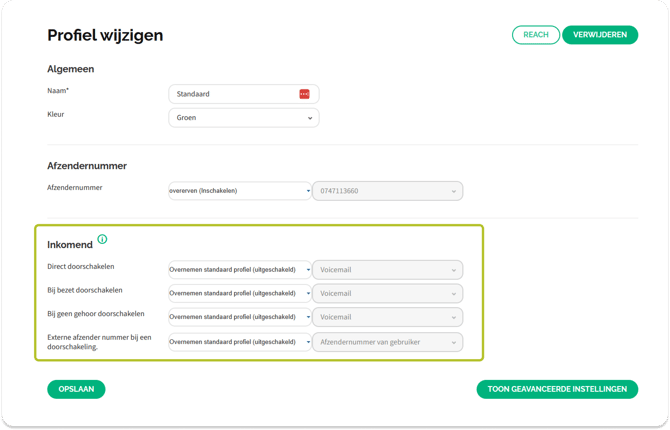This screenshot has height=430, width=670.
Task: Expand the Afzendernummer overerven dropdown
Action: point(240,190)
